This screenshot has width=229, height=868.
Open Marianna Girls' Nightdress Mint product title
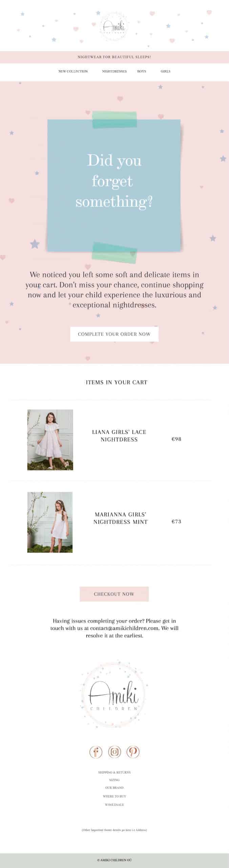coord(121,518)
